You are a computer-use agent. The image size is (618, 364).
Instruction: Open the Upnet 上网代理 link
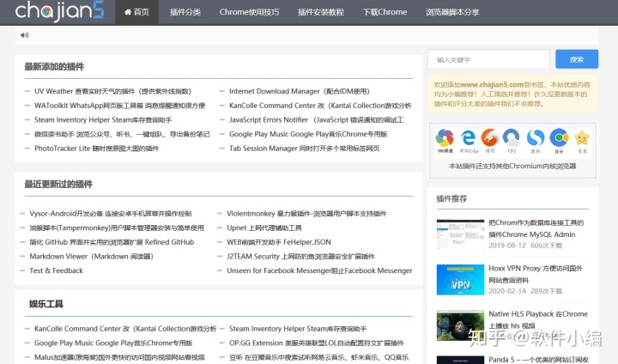(264, 228)
